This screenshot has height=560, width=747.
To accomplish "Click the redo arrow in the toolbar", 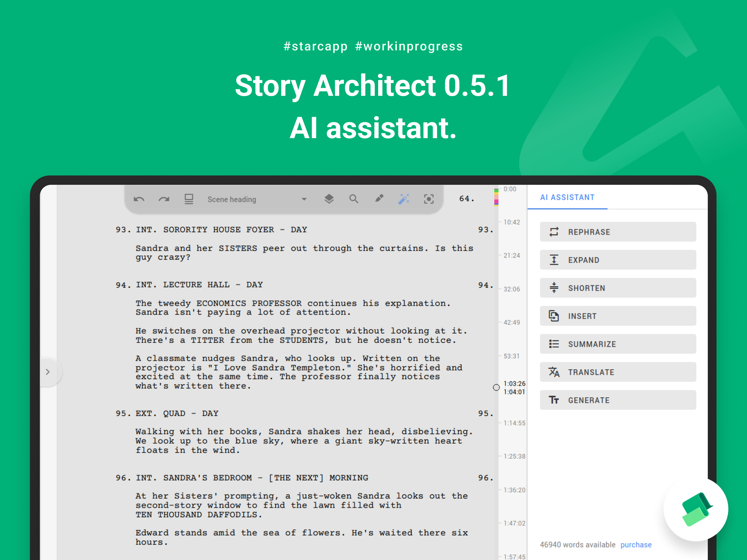I will [x=164, y=199].
